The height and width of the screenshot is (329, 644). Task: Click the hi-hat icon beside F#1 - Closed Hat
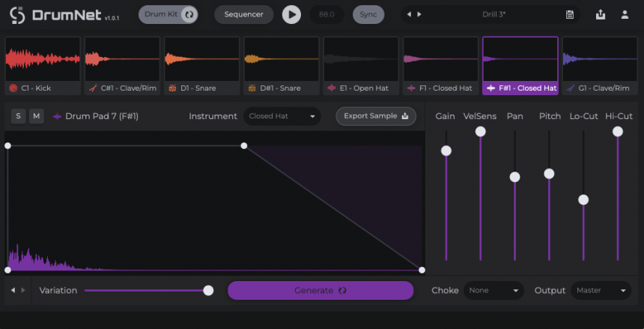tap(490, 88)
